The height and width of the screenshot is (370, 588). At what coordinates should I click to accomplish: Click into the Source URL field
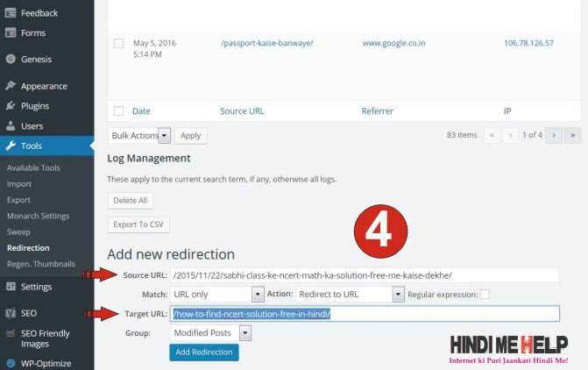click(x=365, y=275)
